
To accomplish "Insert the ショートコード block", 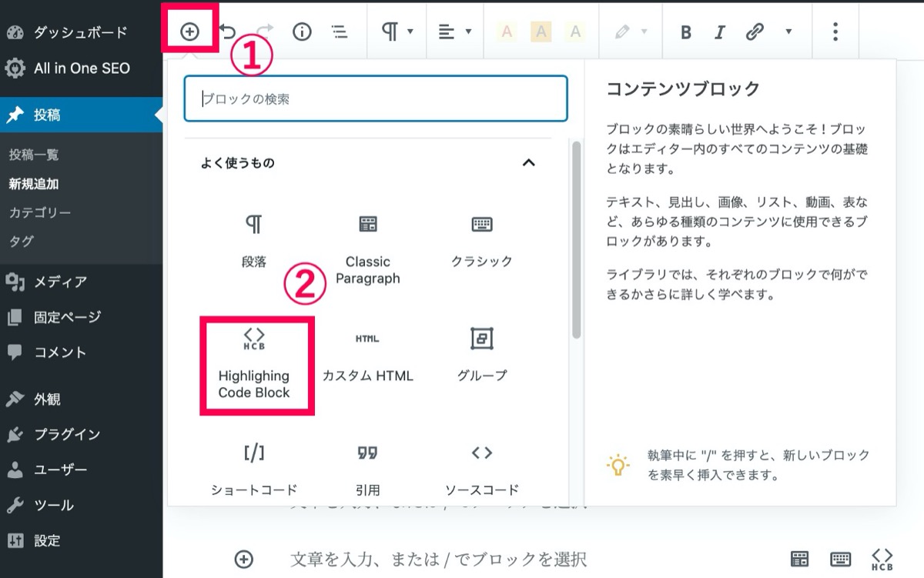I will pyautogui.click(x=253, y=469).
